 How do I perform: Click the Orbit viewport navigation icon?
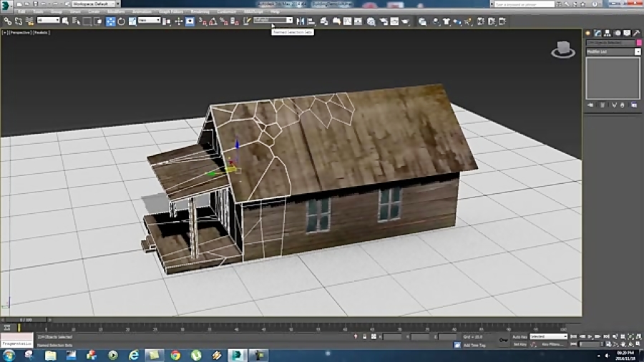click(x=631, y=344)
